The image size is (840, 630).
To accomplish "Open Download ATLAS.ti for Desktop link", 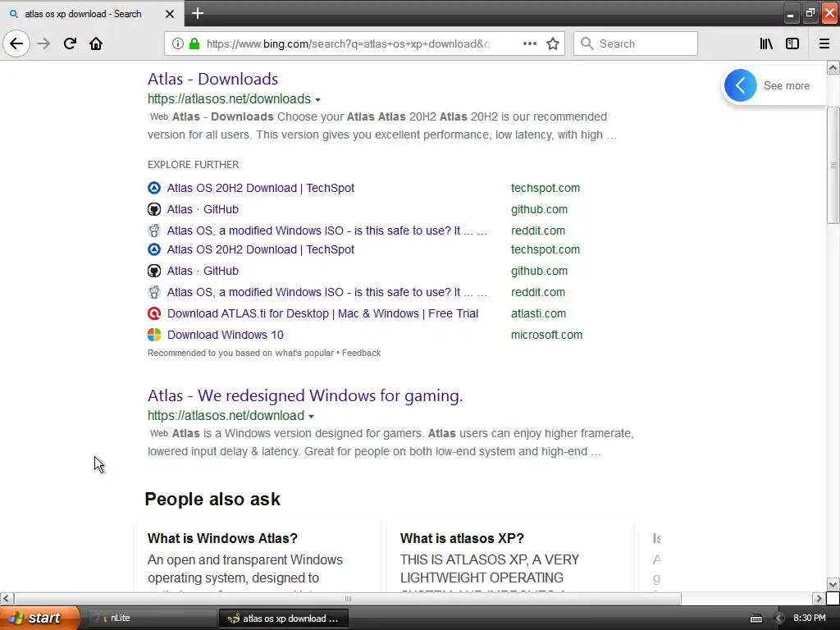I will pos(322,313).
